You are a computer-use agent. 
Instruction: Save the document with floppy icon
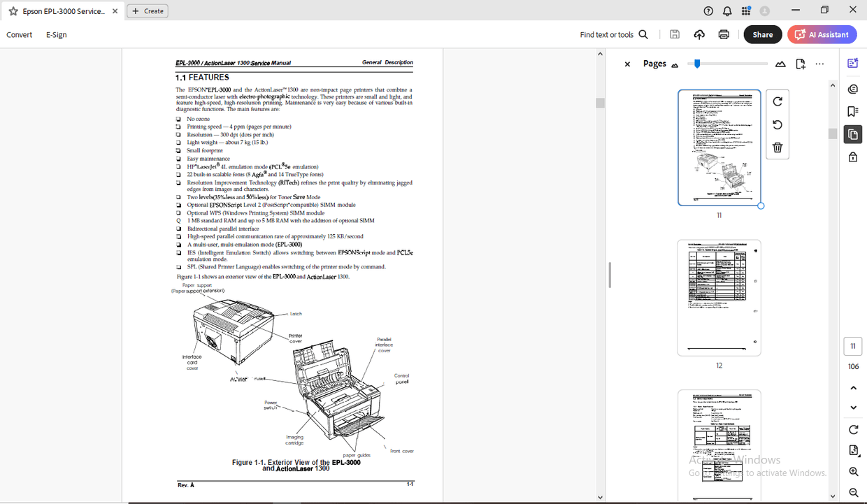click(x=675, y=34)
